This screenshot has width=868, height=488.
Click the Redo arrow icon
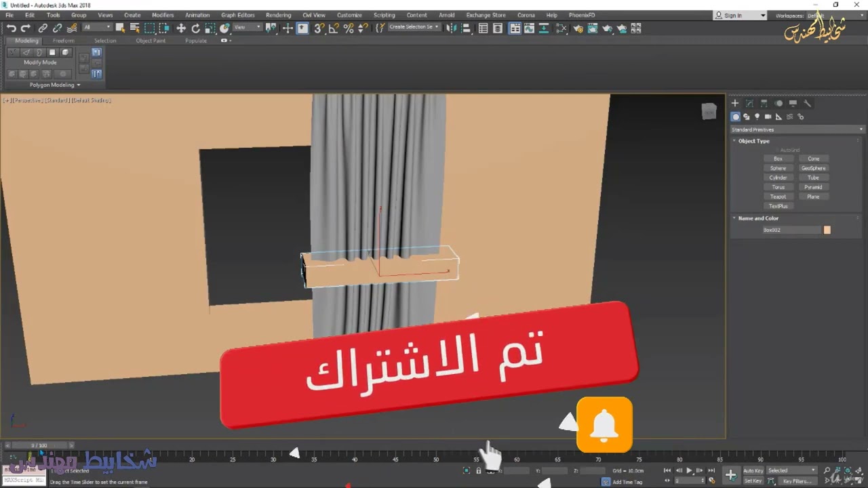pos(26,28)
